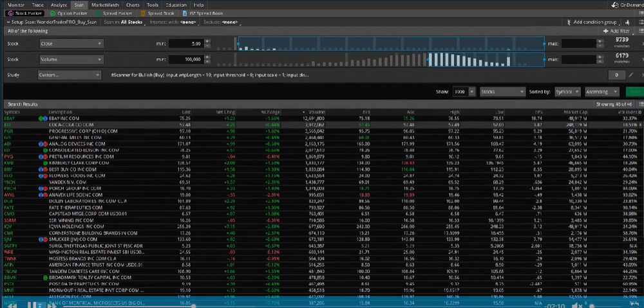
Task: Open the Sorted by Symbol dropdown
Action: pos(567,92)
